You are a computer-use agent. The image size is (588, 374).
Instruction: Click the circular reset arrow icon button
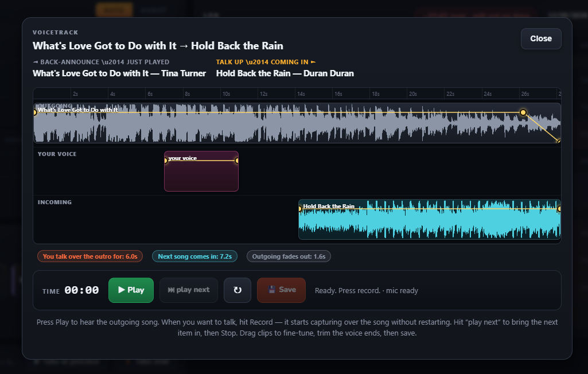237,290
